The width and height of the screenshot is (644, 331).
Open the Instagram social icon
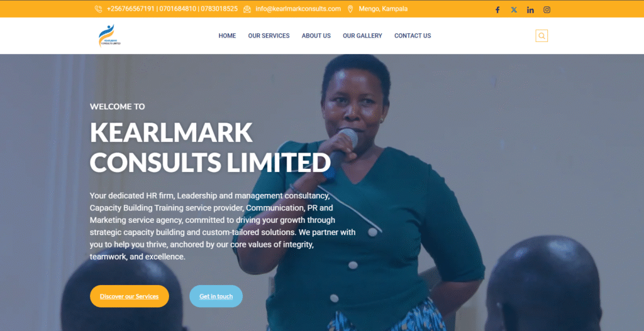pyautogui.click(x=547, y=10)
